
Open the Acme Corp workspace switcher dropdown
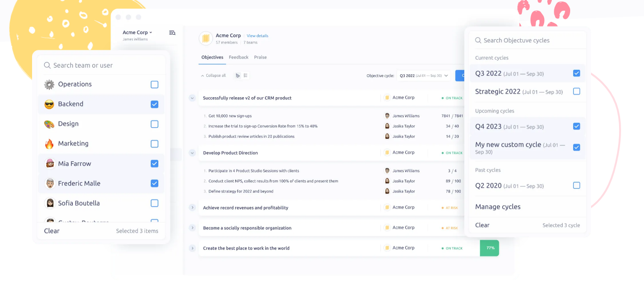(x=137, y=33)
